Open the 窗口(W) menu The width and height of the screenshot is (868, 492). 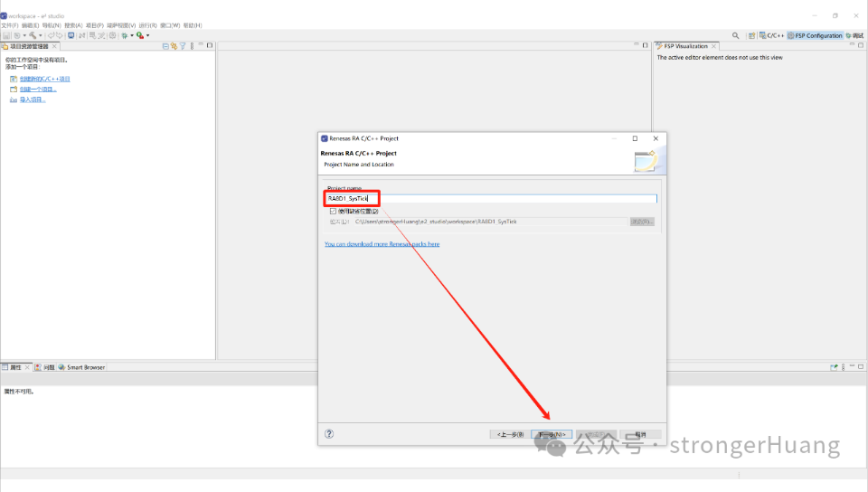170,25
